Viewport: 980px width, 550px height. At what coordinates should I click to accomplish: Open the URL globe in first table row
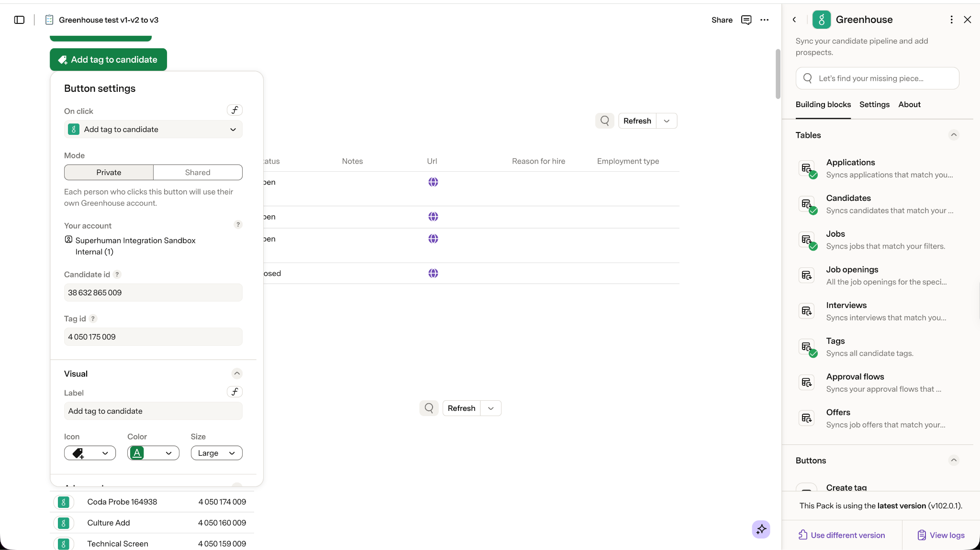[433, 182]
